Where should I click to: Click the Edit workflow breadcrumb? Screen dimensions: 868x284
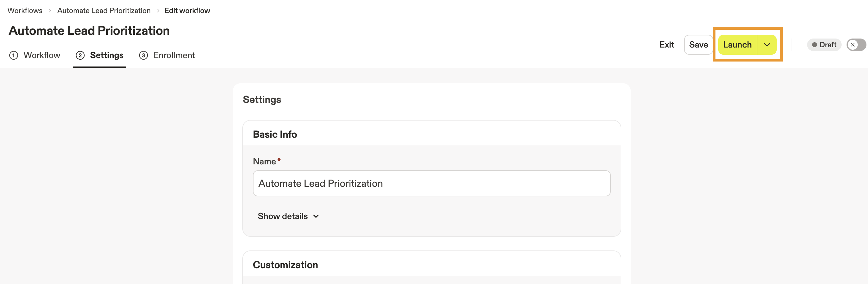coord(187,11)
